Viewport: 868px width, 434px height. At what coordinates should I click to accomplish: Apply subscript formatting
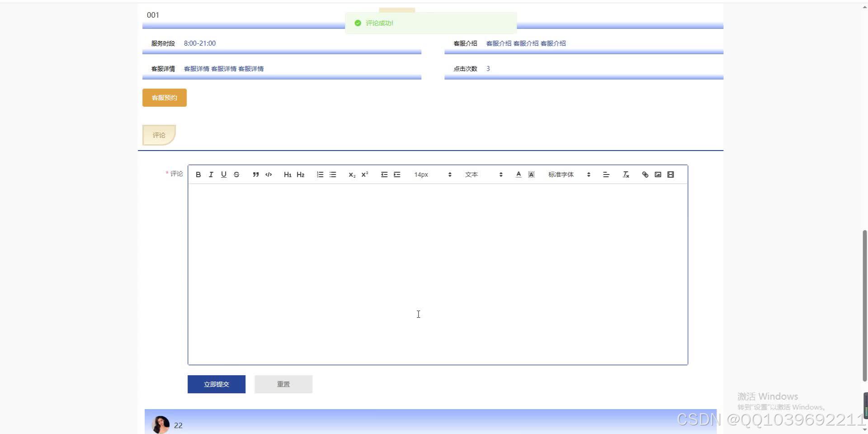pyautogui.click(x=352, y=175)
